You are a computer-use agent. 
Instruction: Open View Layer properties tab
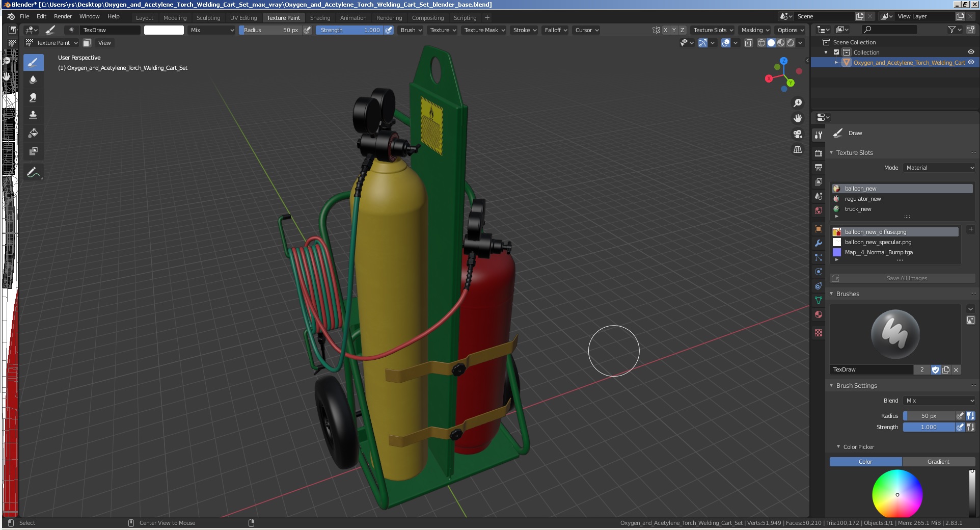point(819,181)
